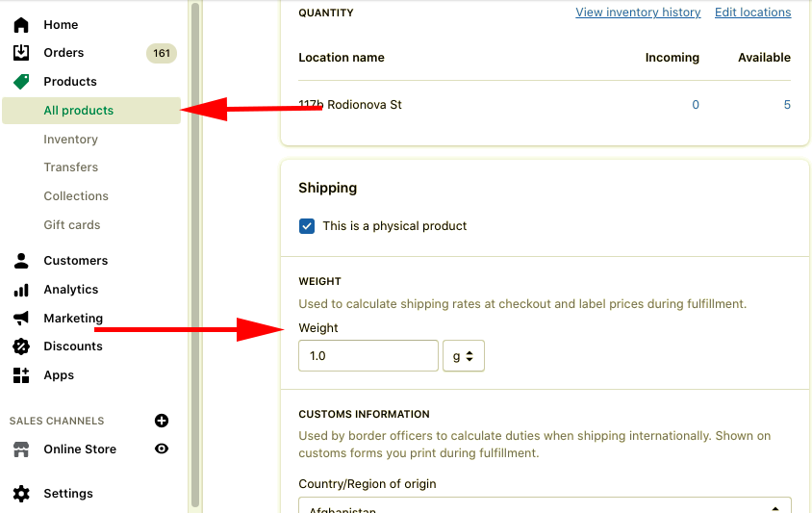Click Edit locations link
Screen dimensions: 812x513
click(753, 13)
